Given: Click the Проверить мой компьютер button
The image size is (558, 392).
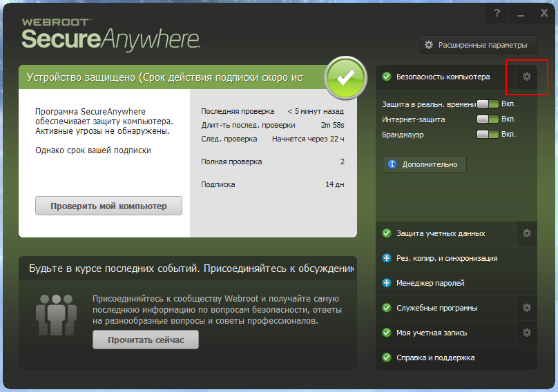Looking at the screenshot, I should [x=108, y=206].
